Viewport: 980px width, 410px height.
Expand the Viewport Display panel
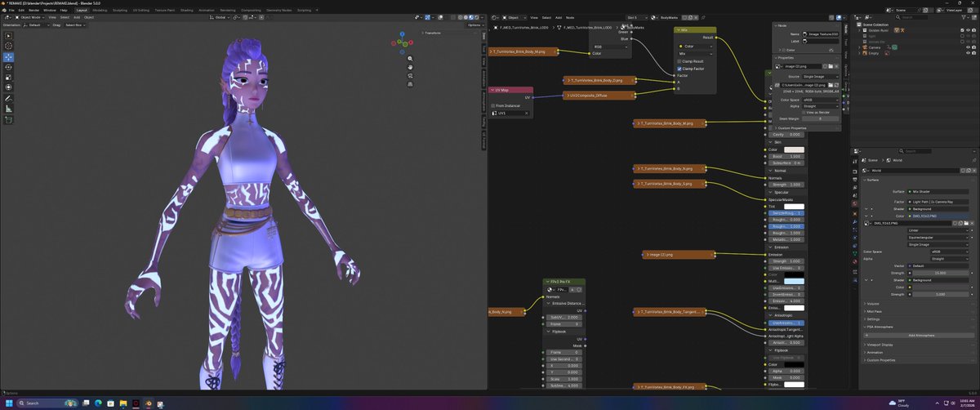click(x=879, y=345)
